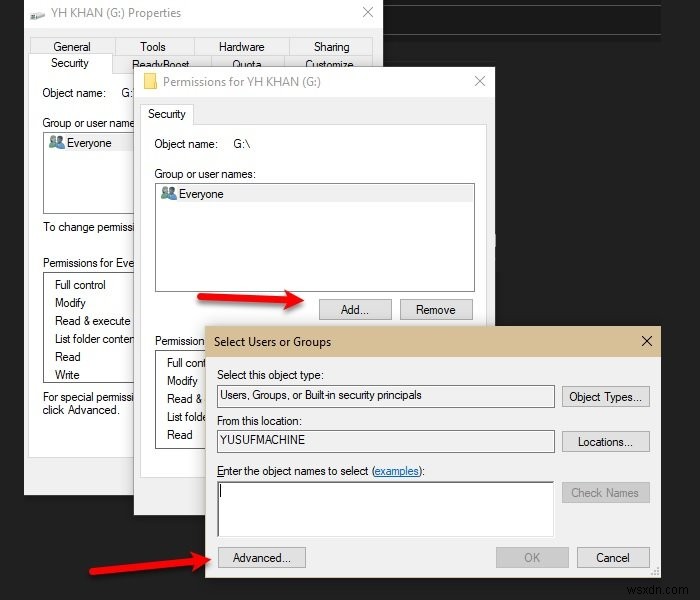This screenshot has height=600, width=700.
Task: Click the Everyone group icon in Properties window
Action: point(57,142)
